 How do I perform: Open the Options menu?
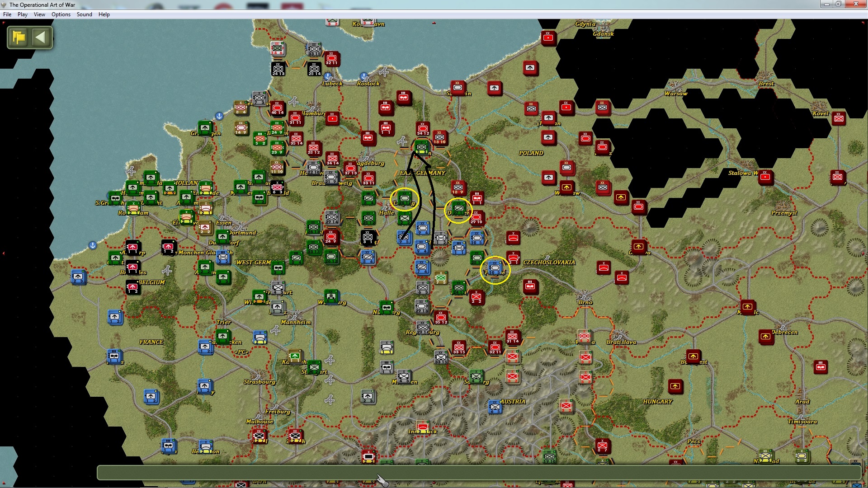pyautogui.click(x=61, y=14)
